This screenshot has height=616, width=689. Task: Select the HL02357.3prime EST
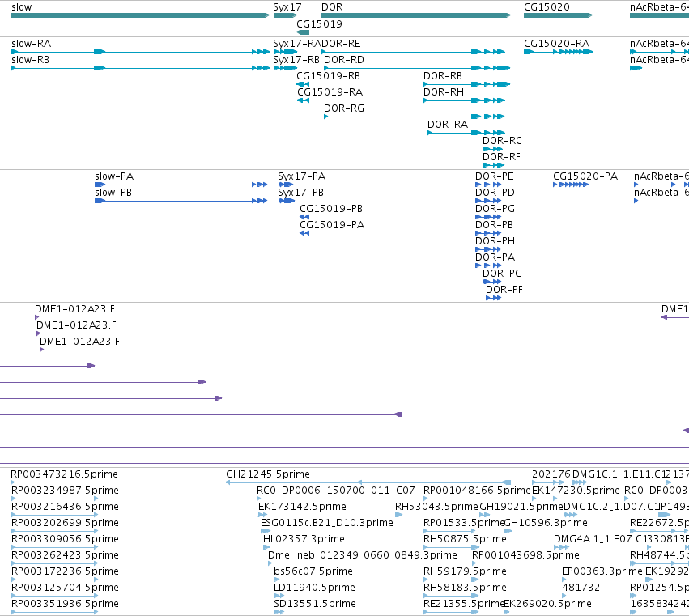(266, 547)
